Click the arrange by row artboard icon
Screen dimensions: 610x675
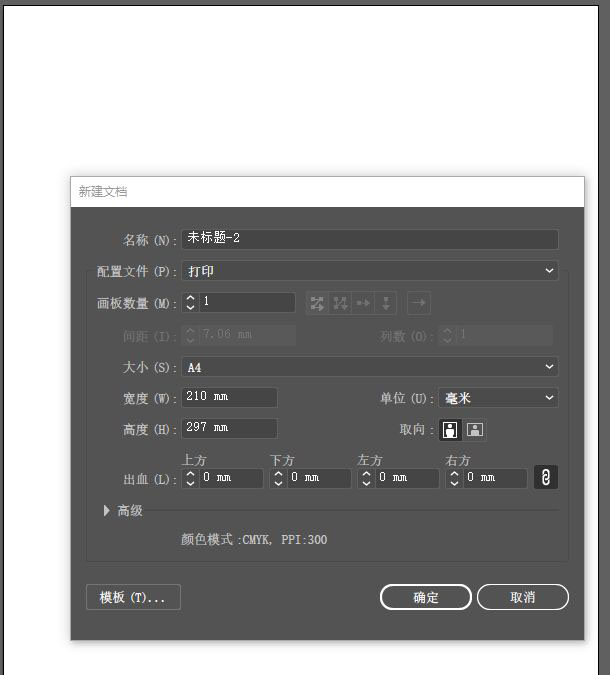[x=363, y=303]
